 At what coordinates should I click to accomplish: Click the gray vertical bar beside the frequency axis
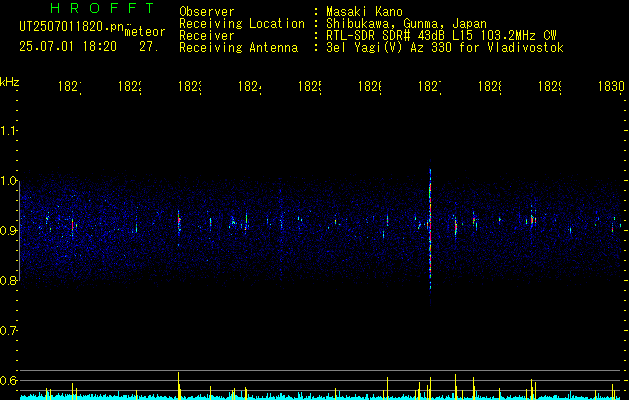pyautogui.click(x=19, y=231)
